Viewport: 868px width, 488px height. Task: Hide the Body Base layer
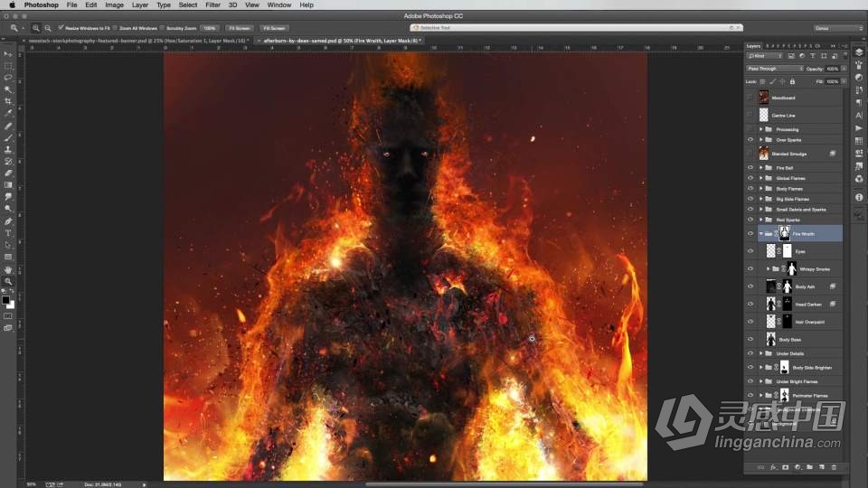point(750,339)
